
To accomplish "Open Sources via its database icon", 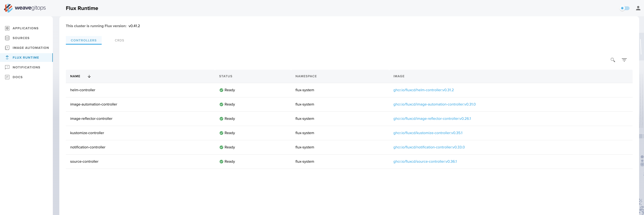I will pos(7,38).
